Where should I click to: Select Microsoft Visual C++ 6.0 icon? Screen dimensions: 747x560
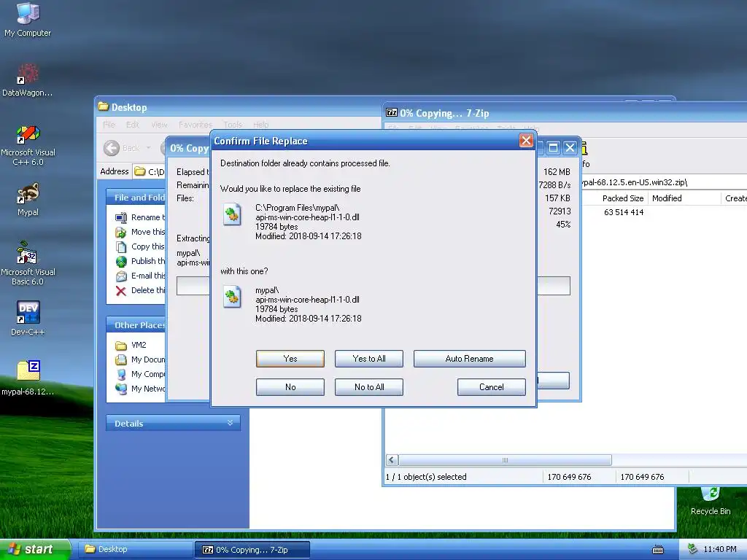click(28, 145)
